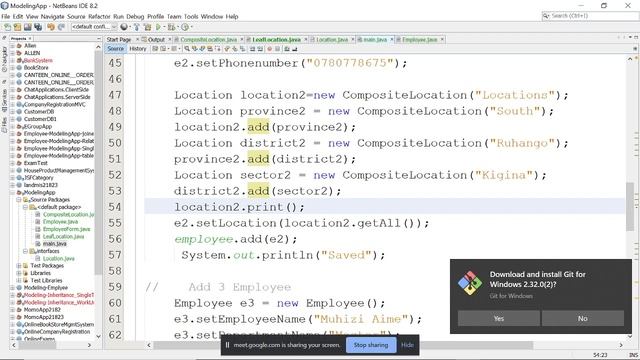640x360 pixels.
Task: Open the Navigator side panel tab
Action: [x=4, y=59]
